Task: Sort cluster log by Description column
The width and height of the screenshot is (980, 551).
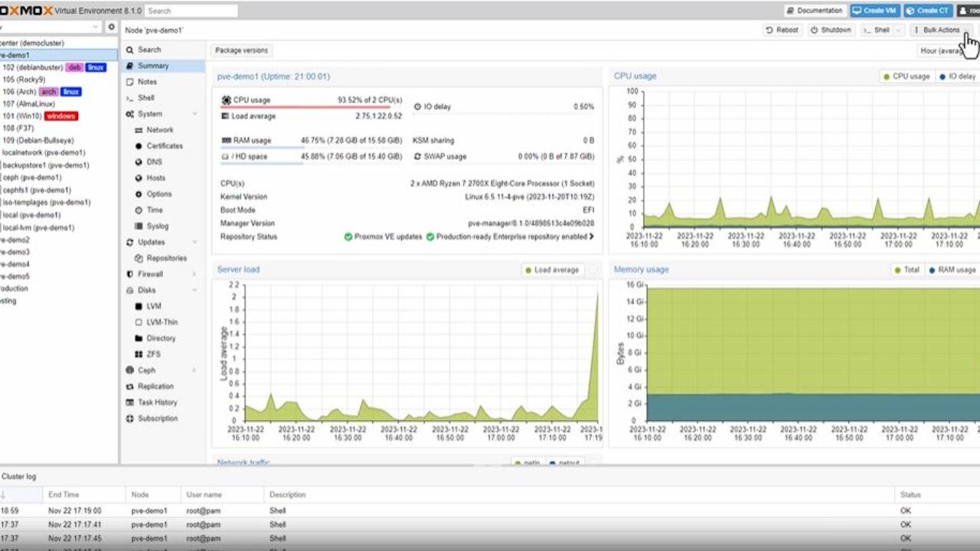Action: (579, 494)
